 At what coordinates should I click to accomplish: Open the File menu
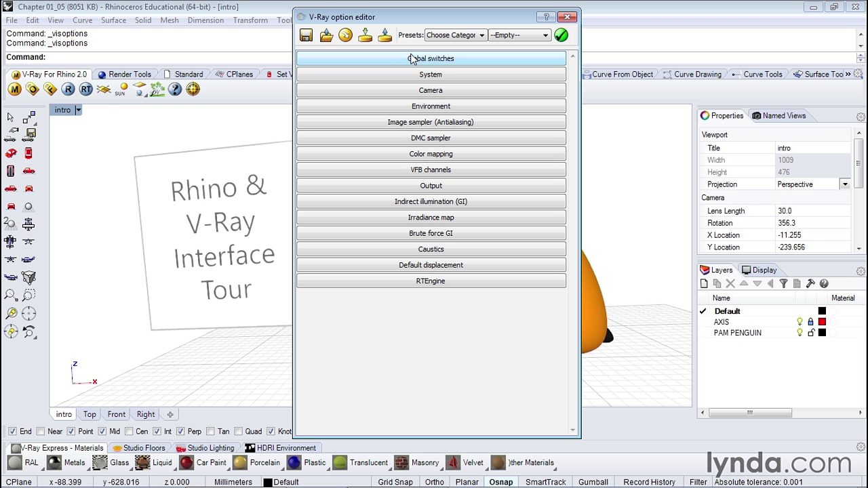(12, 20)
